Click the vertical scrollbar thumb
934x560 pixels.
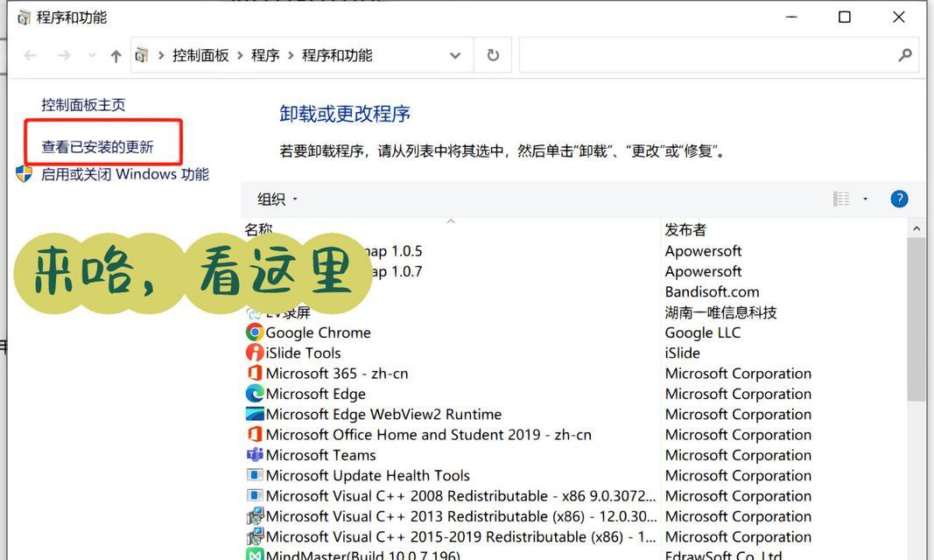916,319
